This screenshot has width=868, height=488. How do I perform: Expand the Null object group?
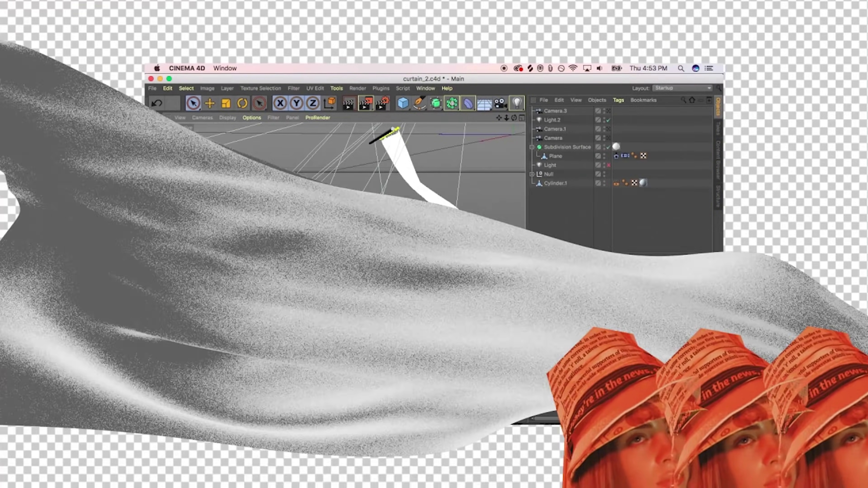pyautogui.click(x=532, y=174)
